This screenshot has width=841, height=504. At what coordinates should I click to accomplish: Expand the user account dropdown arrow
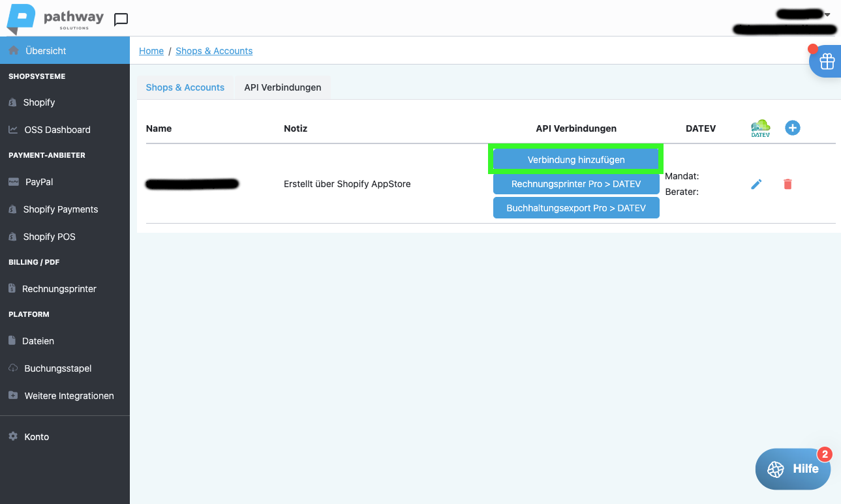tap(827, 14)
